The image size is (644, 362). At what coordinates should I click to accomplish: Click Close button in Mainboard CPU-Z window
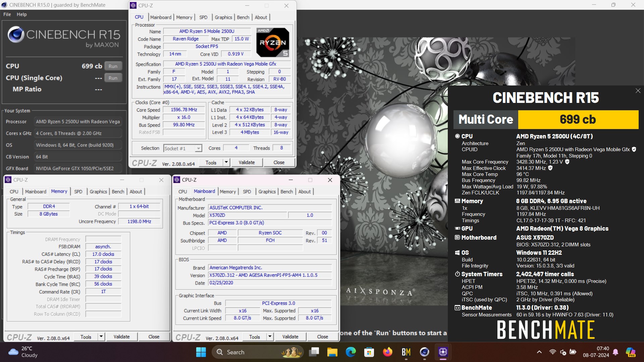[x=323, y=337]
